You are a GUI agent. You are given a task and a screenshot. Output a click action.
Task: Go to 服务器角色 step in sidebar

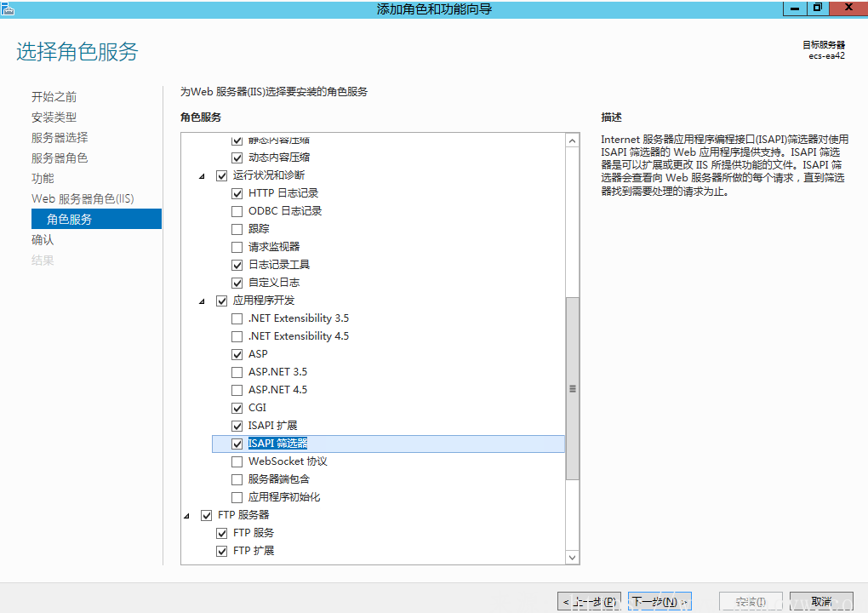[60, 158]
